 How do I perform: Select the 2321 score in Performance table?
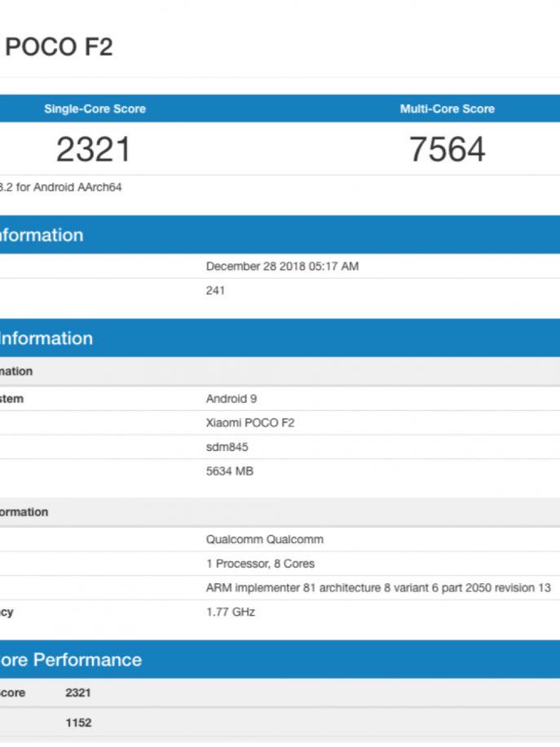[x=78, y=692]
